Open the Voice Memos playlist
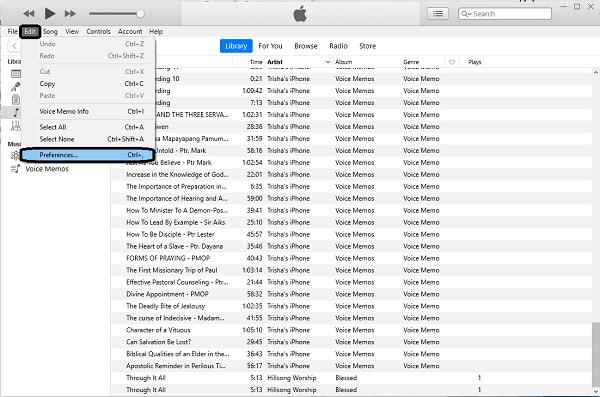 coord(47,169)
